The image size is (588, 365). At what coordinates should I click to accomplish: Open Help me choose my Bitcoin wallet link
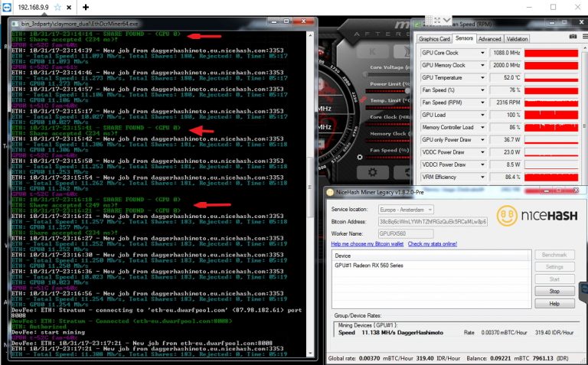367,244
